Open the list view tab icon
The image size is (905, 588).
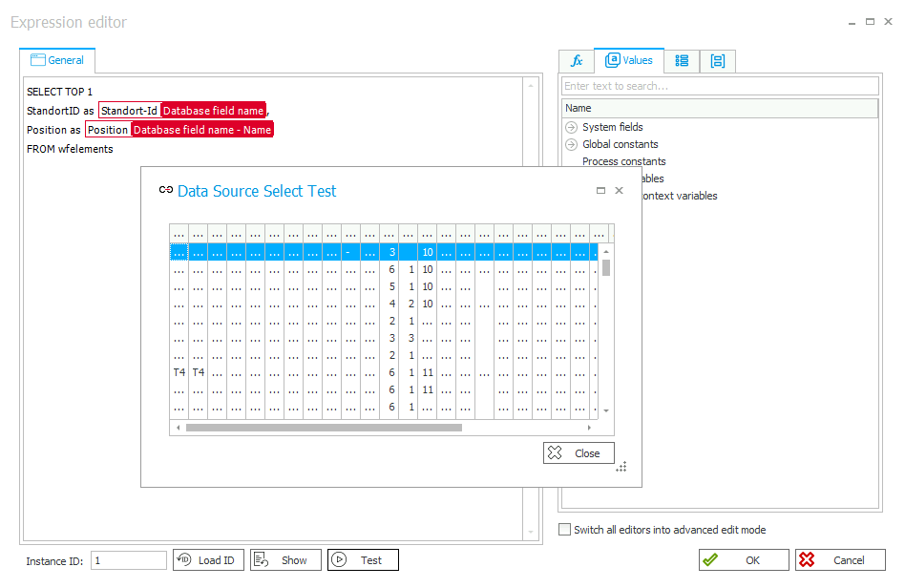point(682,61)
